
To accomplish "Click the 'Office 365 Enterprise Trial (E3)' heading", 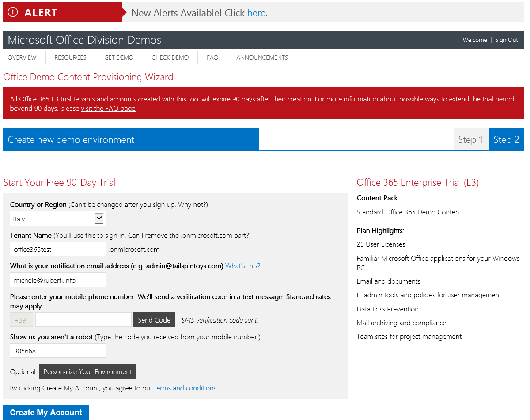I will 418,183.
